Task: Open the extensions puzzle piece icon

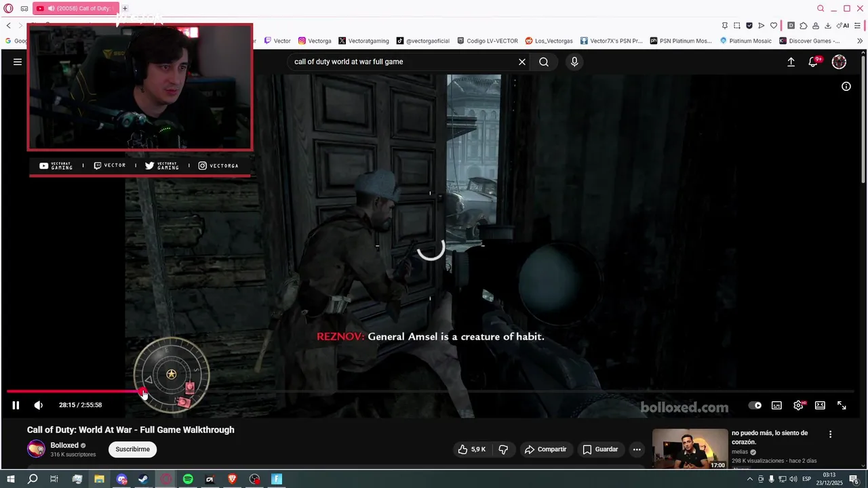Action: point(804,26)
